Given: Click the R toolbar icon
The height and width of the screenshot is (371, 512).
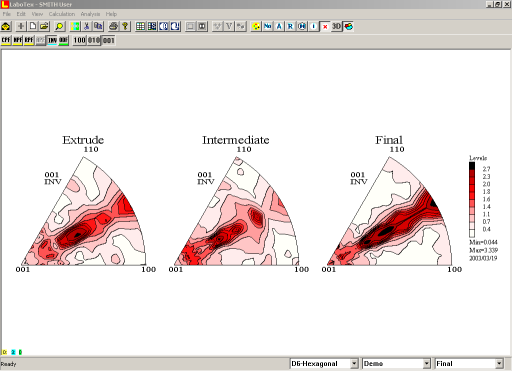Looking at the screenshot, I should click(x=290, y=26).
